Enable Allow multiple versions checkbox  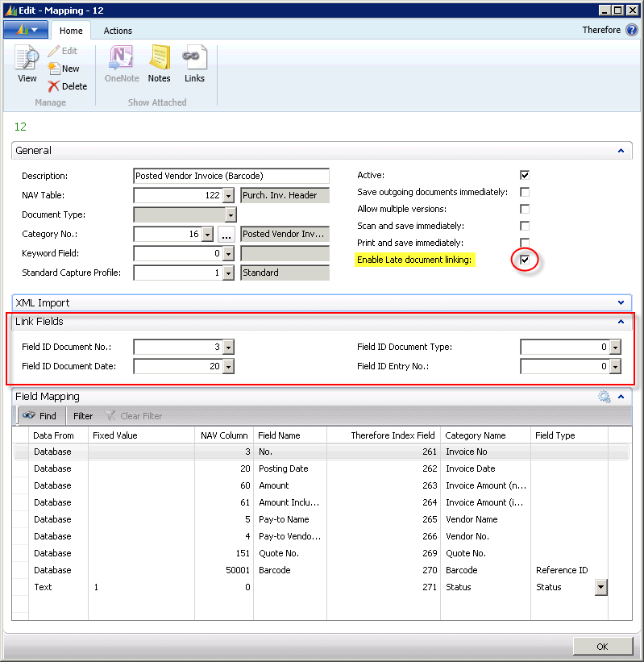[x=525, y=209]
